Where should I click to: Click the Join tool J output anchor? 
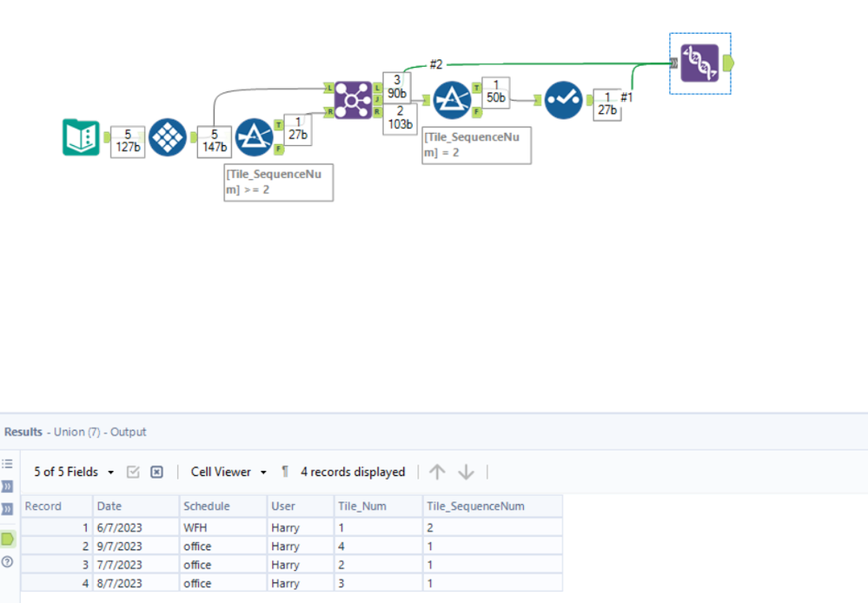click(x=378, y=100)
